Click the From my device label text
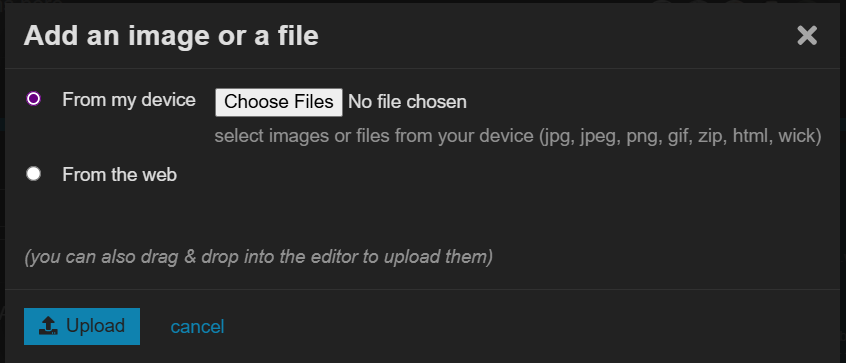This screenshot has height=363, width=846. [129, 100]
